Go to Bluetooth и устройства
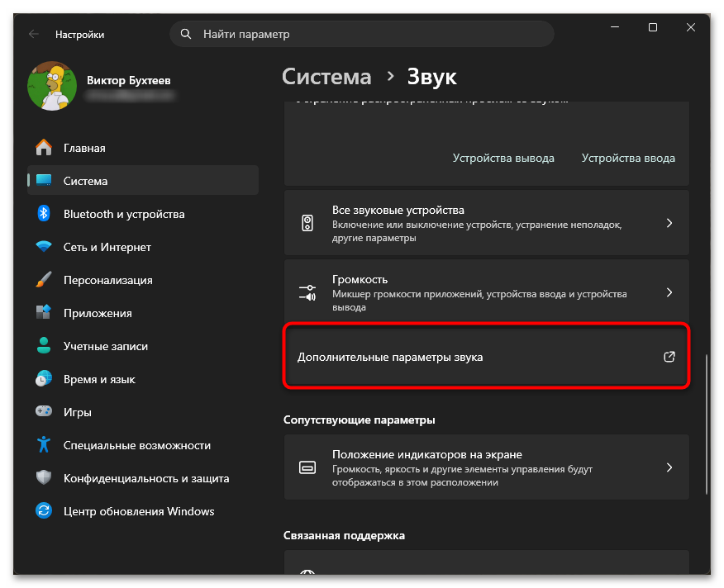Viewport: 724px width, 588px height. click(143, 214)
